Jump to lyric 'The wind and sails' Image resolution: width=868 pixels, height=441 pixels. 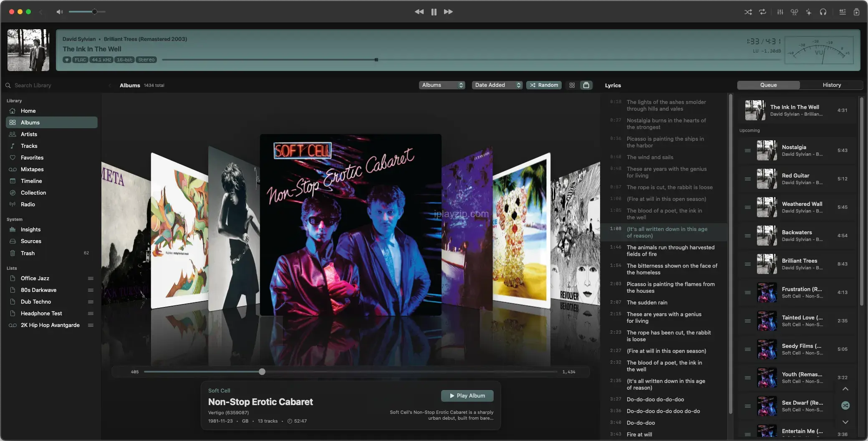650,157
